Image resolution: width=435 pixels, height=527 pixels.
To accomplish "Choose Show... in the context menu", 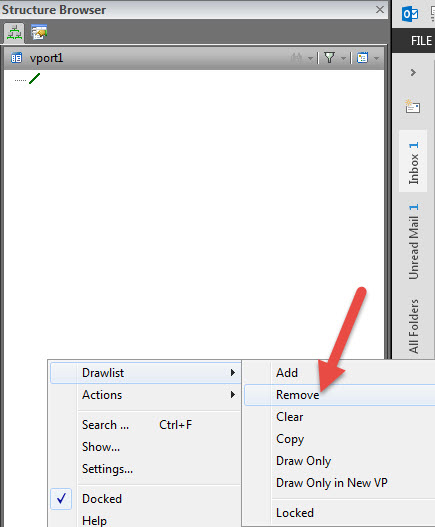I will tap(145, 447).
